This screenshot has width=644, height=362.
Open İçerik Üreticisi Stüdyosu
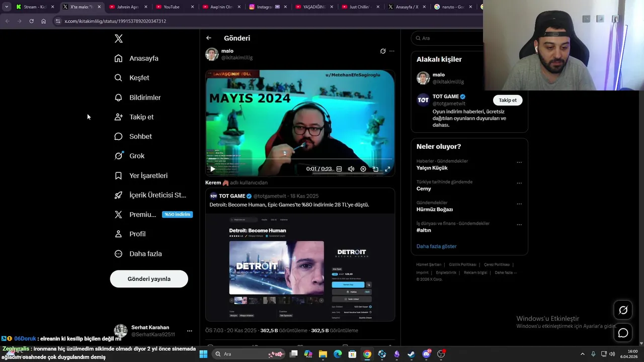coord(150,195)
